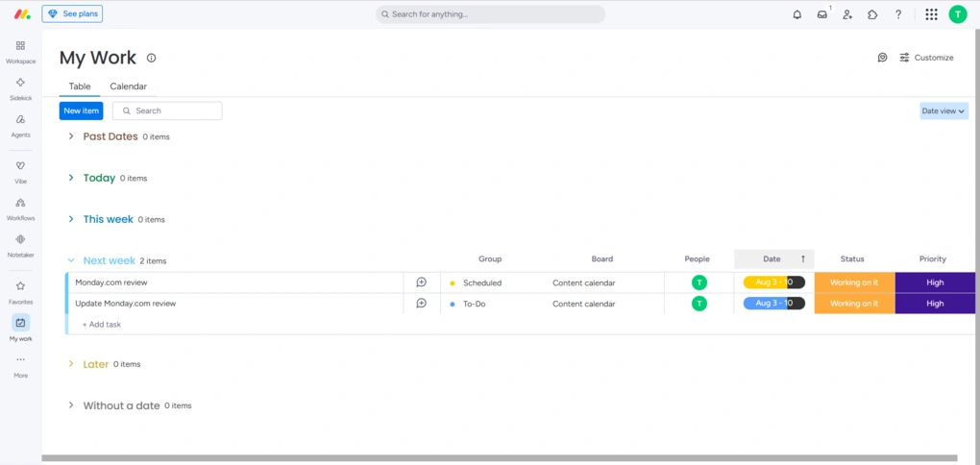This screenshot has height=465, width=980.
Task: Click the New item button
Action: 82,110
